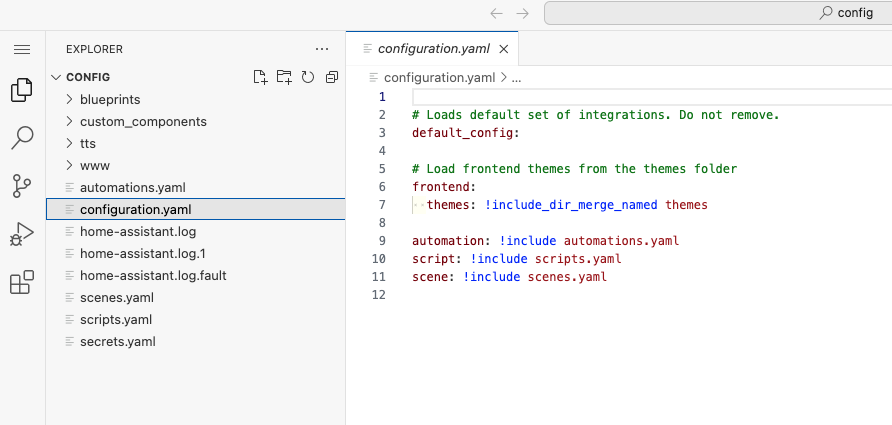892x425 pixels.
Task: Go back with the navigation arrow
Action: pyautogui.click(x=496, y=14)
